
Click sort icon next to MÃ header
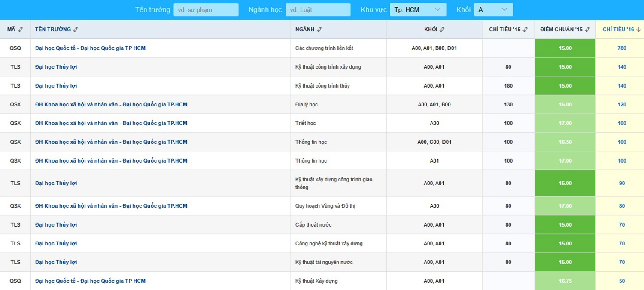(x=21, y=30)
